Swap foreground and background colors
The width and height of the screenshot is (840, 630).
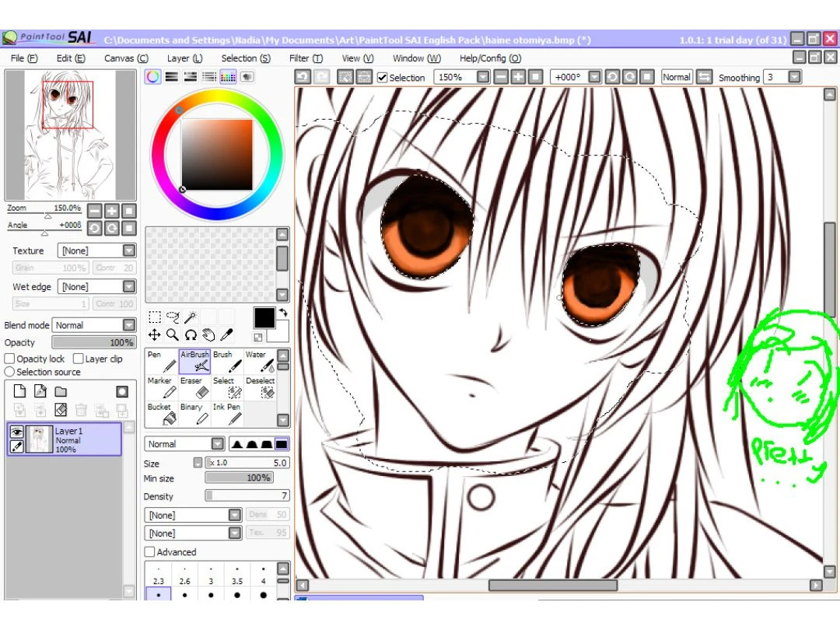coord(283,313)
